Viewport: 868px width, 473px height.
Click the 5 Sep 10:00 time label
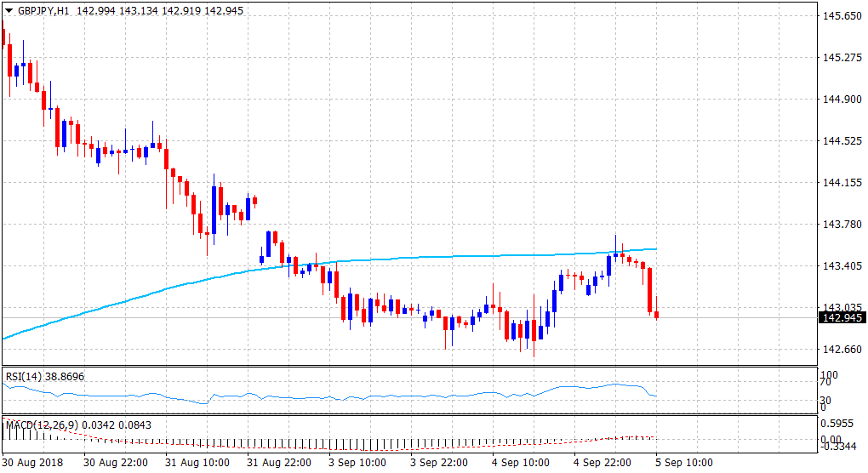(x=682, y=463)
